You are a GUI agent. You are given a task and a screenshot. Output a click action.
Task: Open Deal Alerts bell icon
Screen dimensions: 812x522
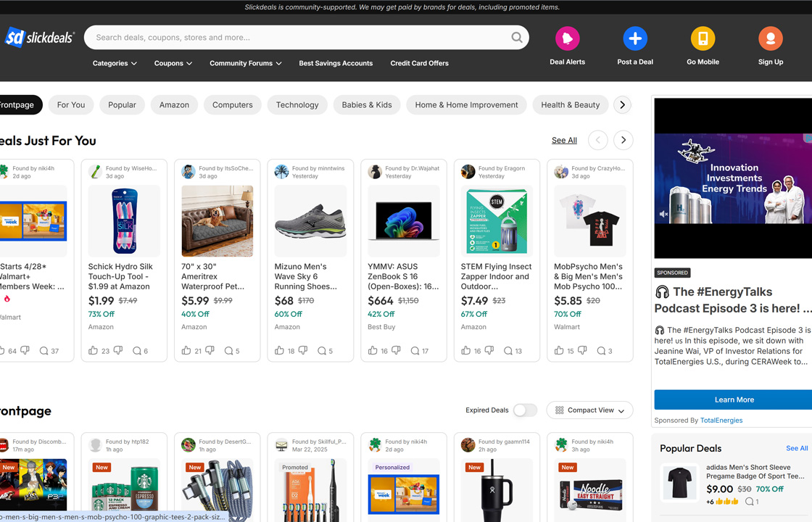coord(567,38)
